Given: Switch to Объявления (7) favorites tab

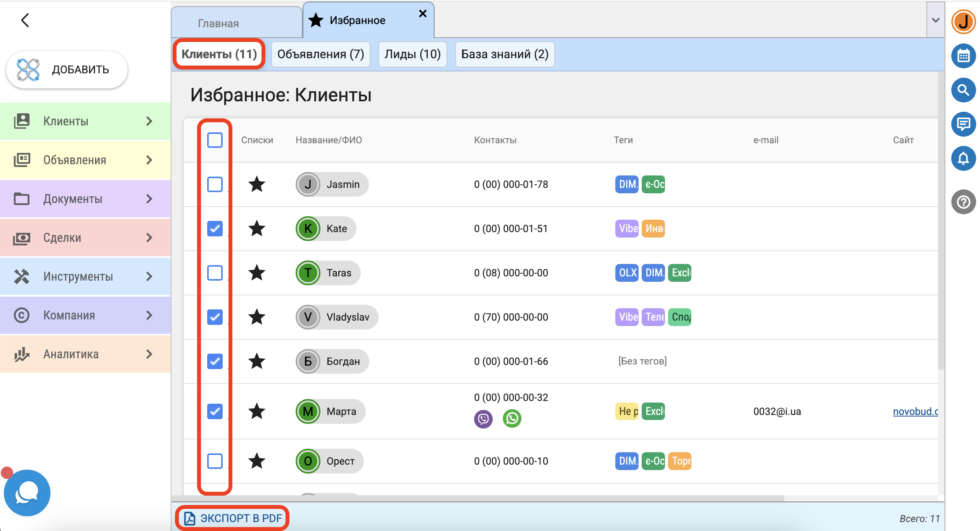Looking at the screenshot, I should 320,54.
